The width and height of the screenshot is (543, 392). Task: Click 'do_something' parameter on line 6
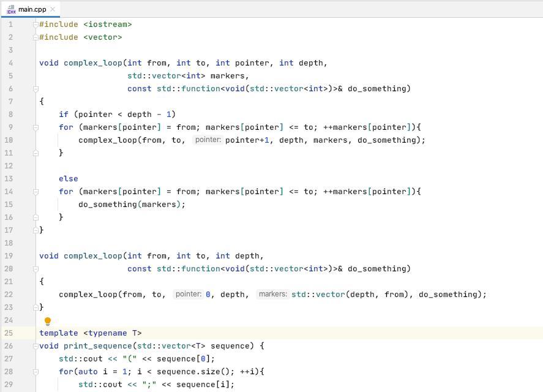click(376, 89)
